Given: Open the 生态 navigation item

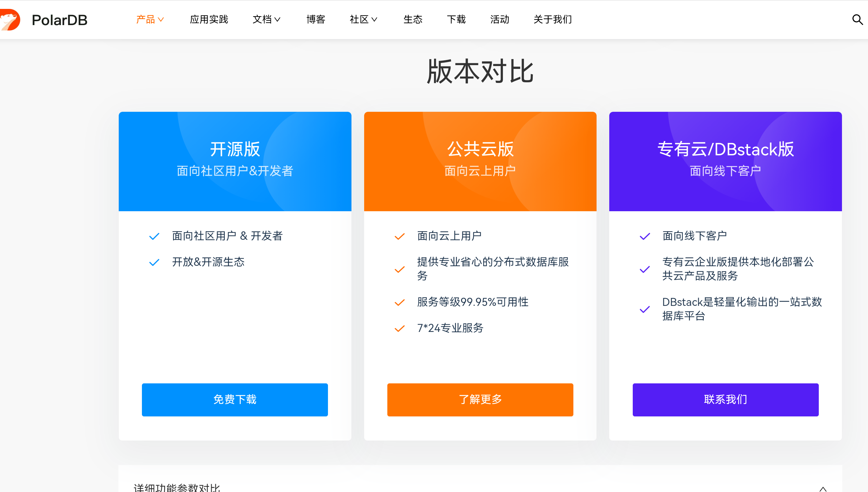Looking at the screenshot, I should tap(413, 20).
